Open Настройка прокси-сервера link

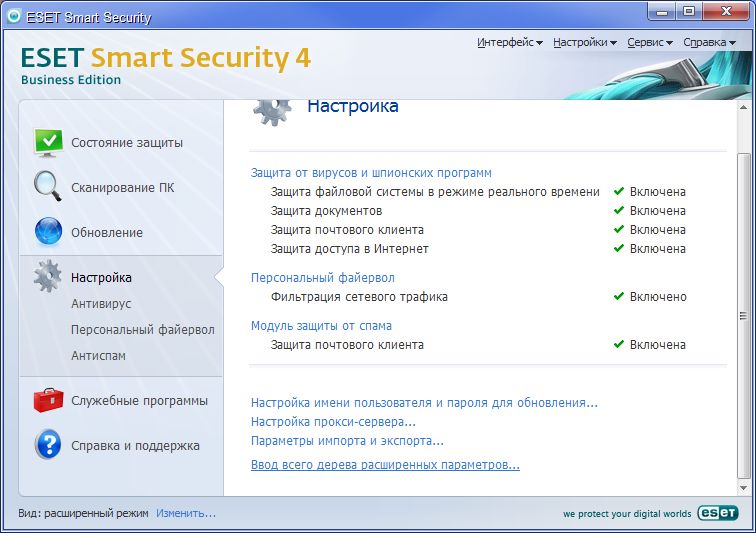(x=333, y=422)
